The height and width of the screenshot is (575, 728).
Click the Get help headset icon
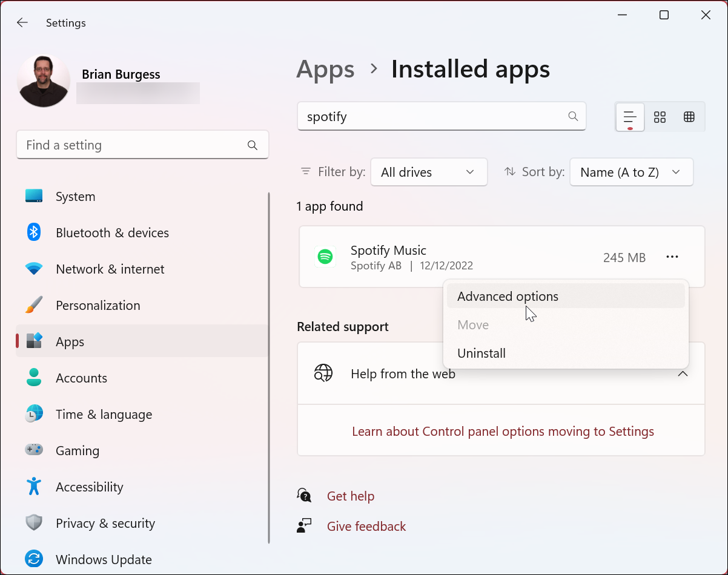coord(304,496)
